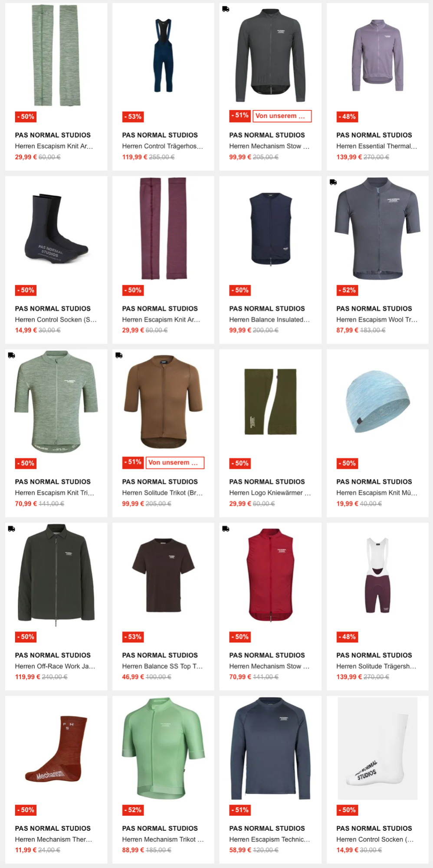Open the white Control Socken product image
Viewport: 433px width, 868px height.
point(377,749)
